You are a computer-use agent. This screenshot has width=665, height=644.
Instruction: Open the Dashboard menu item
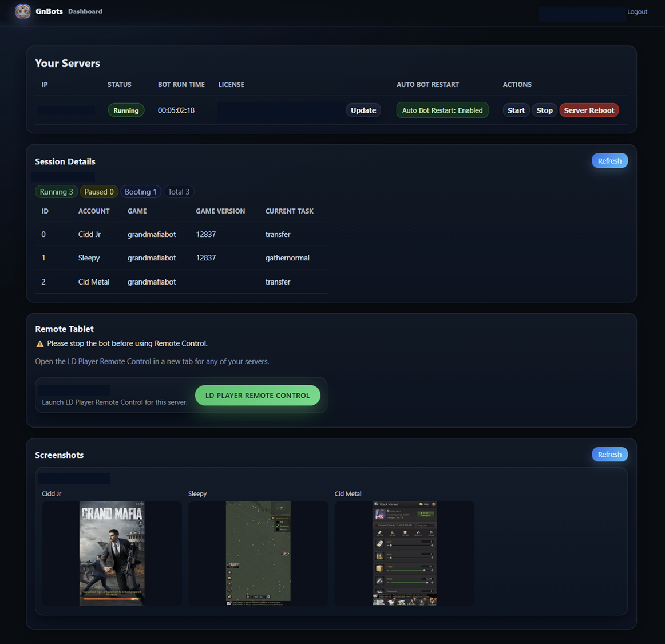(85, 11)
